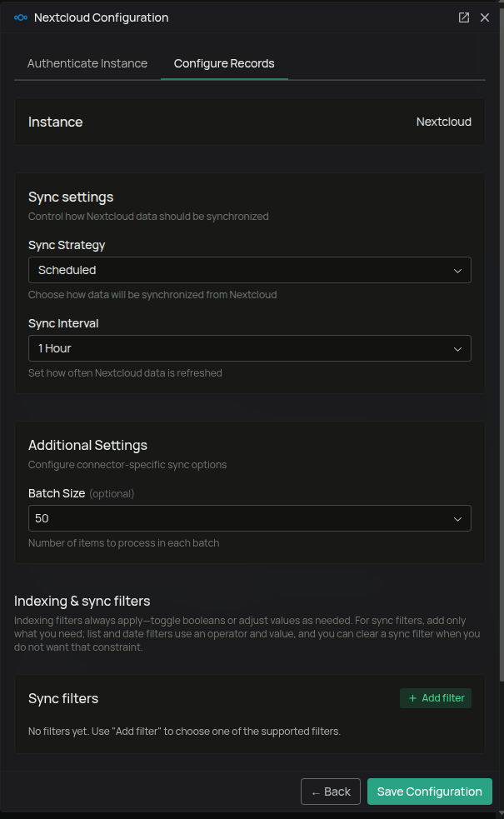Click the Additional Settings heading
Viewport: 504px width, 819px height.
[x=87, y=445]
